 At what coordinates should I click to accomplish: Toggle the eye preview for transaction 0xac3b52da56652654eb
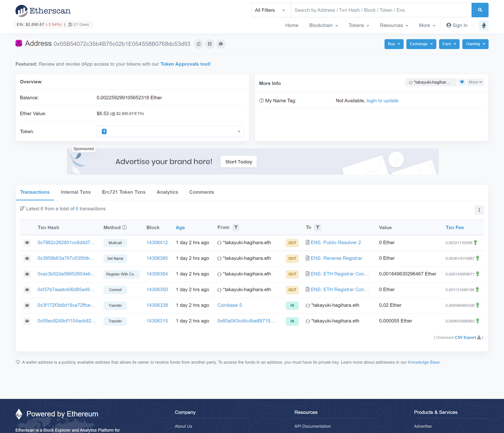tap(27, 274)
